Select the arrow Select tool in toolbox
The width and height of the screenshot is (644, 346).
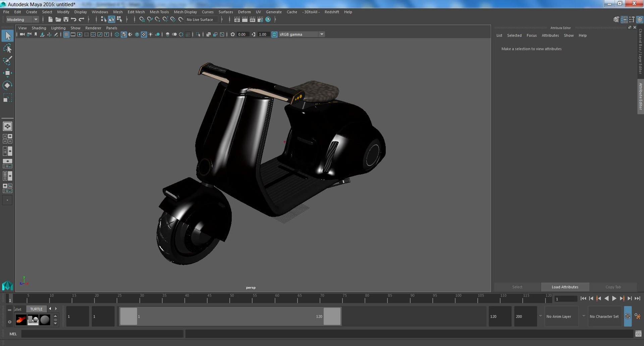pyautogui.click(x=7, y=36)
